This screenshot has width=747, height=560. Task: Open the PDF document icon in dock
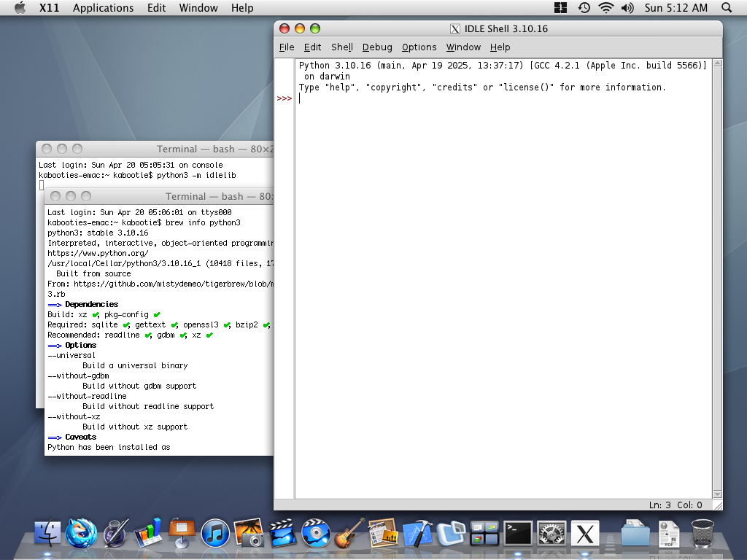pyautogui.click(x=669, y=533)
